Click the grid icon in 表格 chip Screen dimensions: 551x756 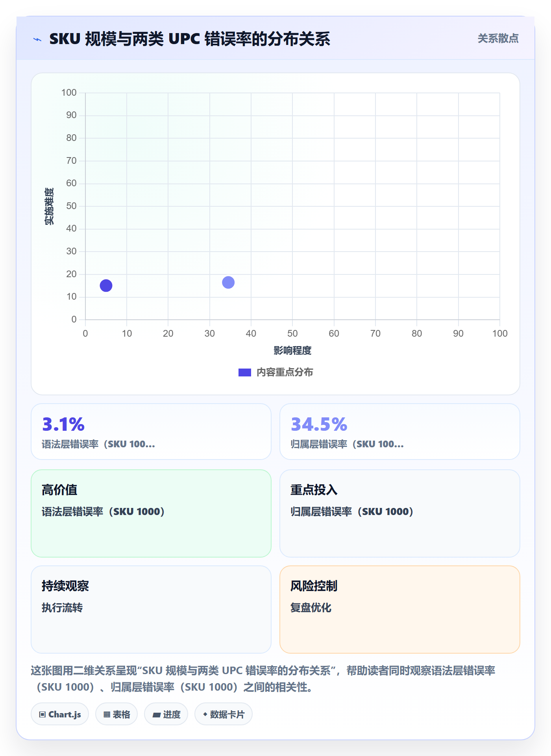[107, 715]
